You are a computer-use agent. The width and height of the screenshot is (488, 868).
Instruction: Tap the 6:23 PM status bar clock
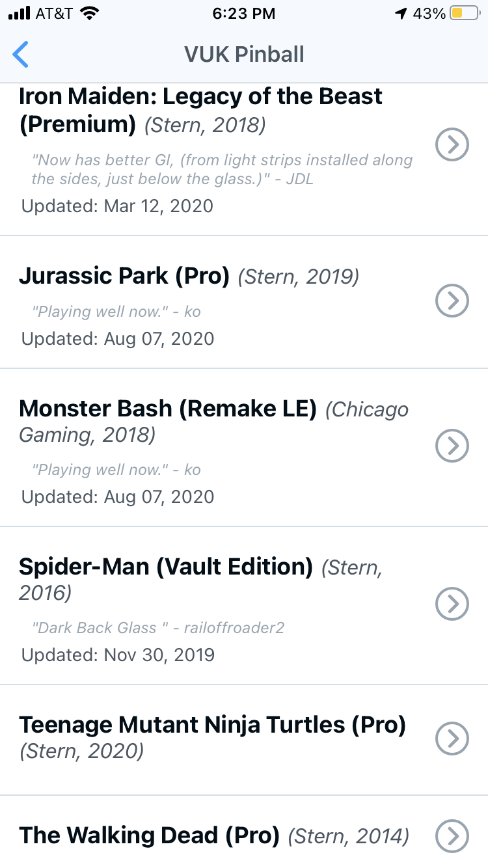point(244,13)
